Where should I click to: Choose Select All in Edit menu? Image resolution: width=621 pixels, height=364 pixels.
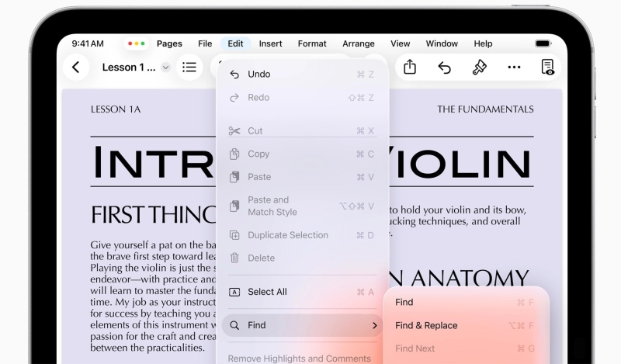267,292
